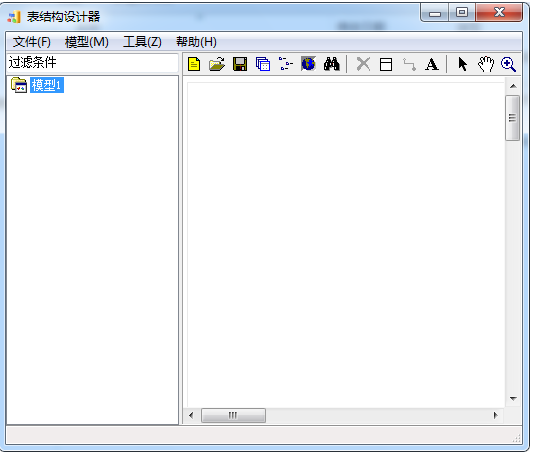Open the 文件(F) menu

[32, 42]
